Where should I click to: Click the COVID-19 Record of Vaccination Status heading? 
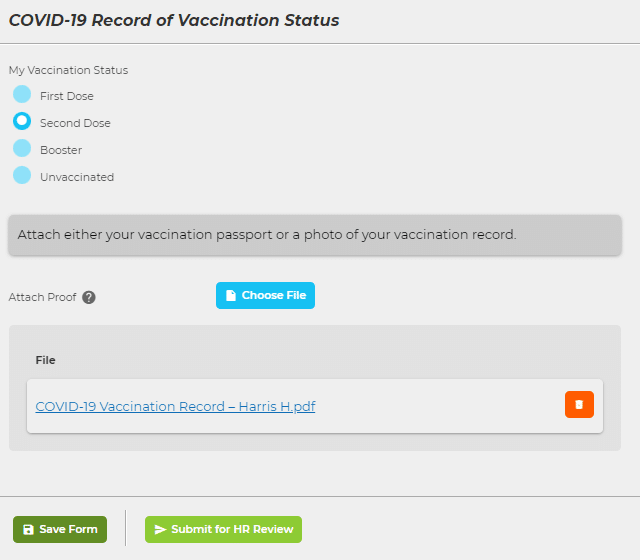(x=174, y=20)
